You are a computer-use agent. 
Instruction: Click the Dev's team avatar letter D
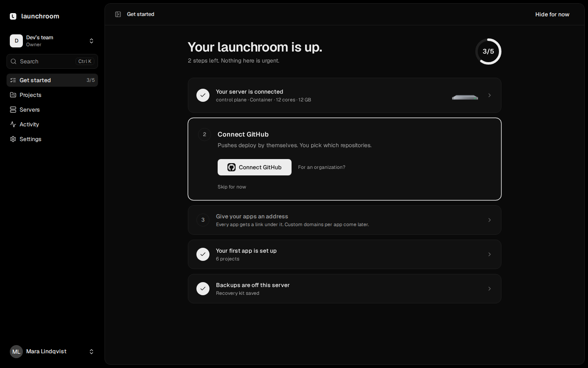click(16, 41)
